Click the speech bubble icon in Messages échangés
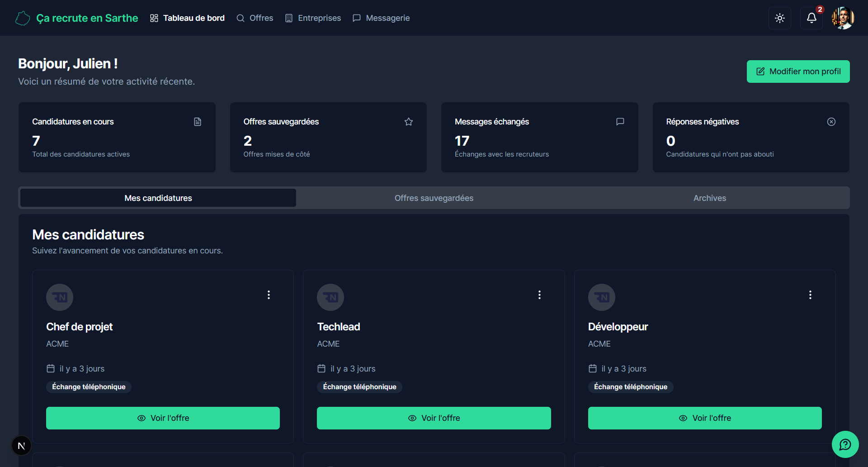This screenshot has height=467, width=868. coord(620,122)
